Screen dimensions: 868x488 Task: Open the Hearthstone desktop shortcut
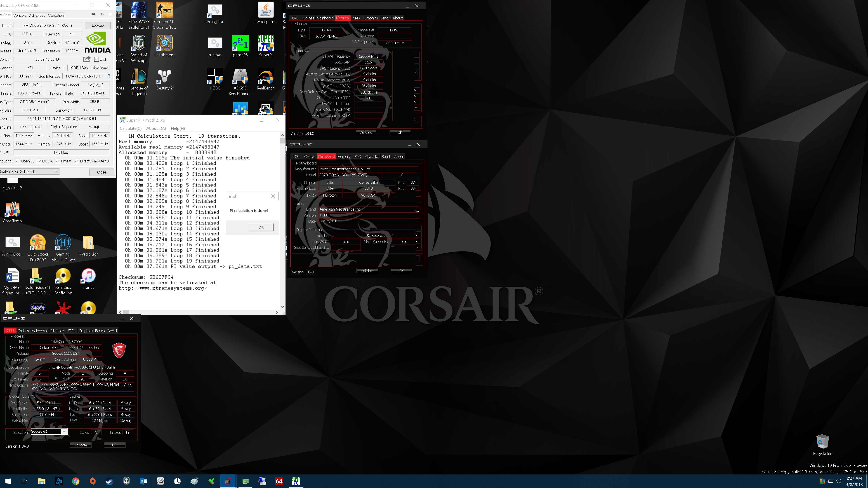click(164, 46)
